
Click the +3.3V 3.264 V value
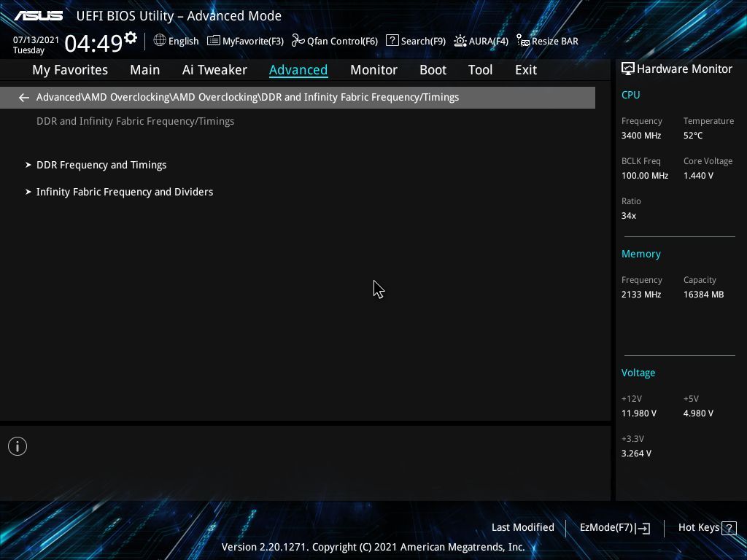pos(636,454)
